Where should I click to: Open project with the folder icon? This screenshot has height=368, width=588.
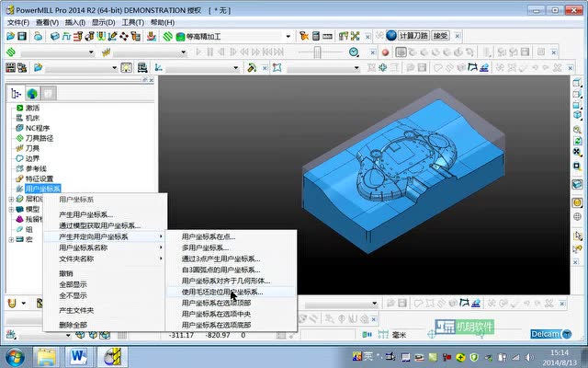[10, 36]
